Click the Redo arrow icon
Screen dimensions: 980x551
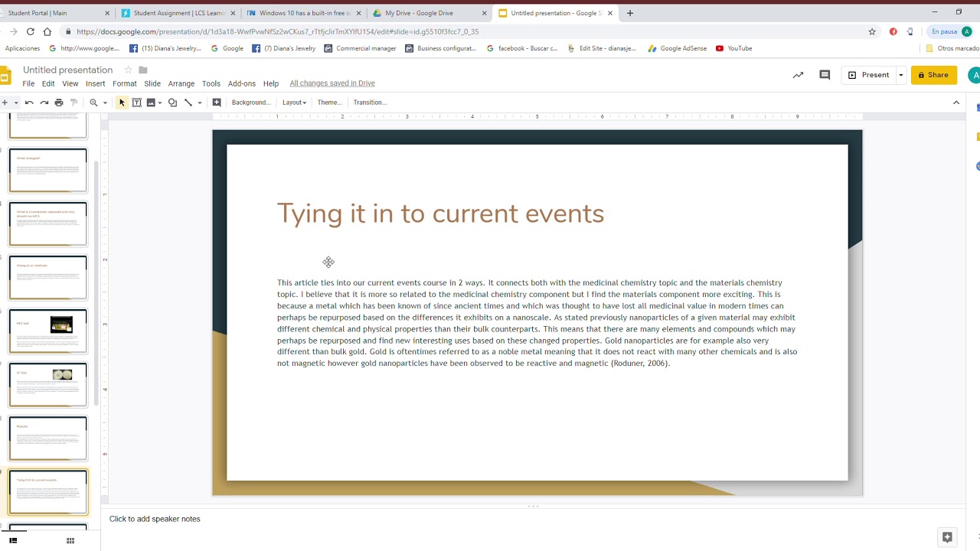pyautogui.click(x=44, y=103)
